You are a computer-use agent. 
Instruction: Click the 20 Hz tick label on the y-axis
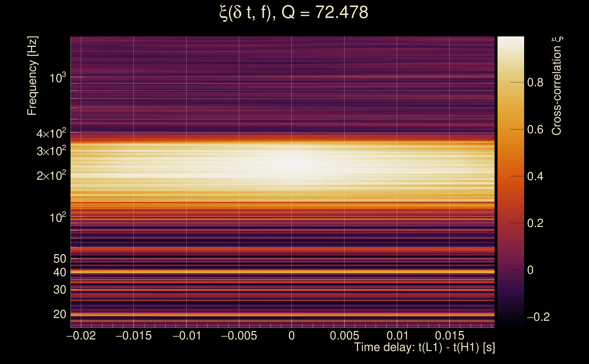point(59,314)
